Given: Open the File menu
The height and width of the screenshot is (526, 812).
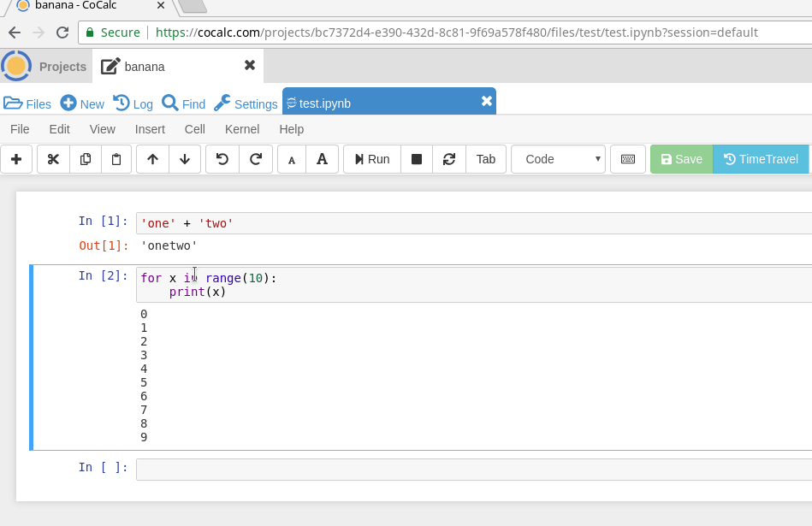Looking at the screenshot, I should pyautogui.click(x=20, y=129).
